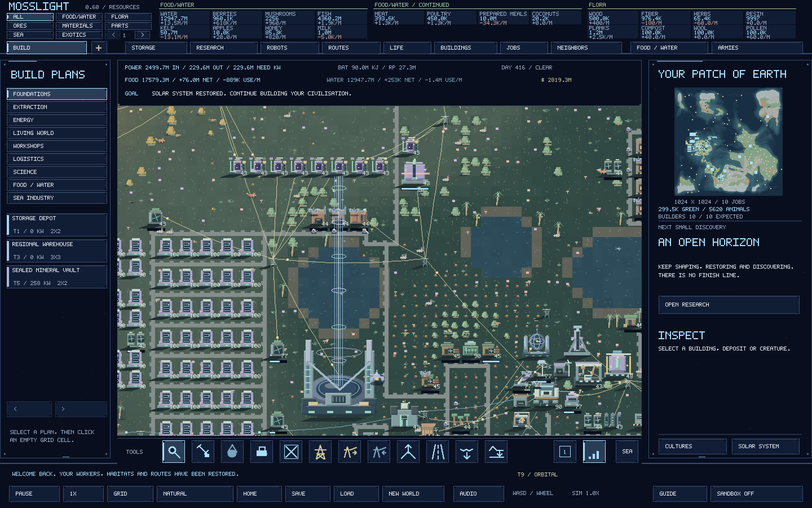Image resolution: width=812 pixels, height=508 pixels.
Task: Select the pylon outgoing arrow tool
Action: (x=350, y=452)
